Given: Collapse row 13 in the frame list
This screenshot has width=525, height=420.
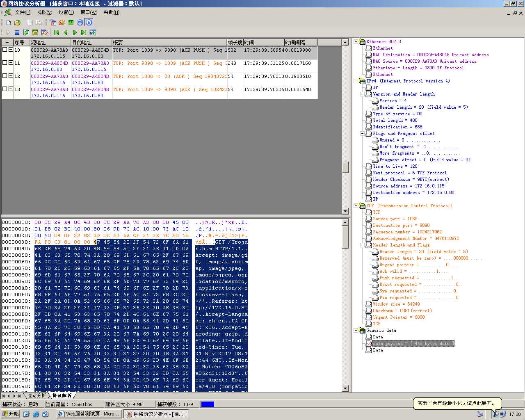Looking at the screenshot, I should tap(11, 89).
